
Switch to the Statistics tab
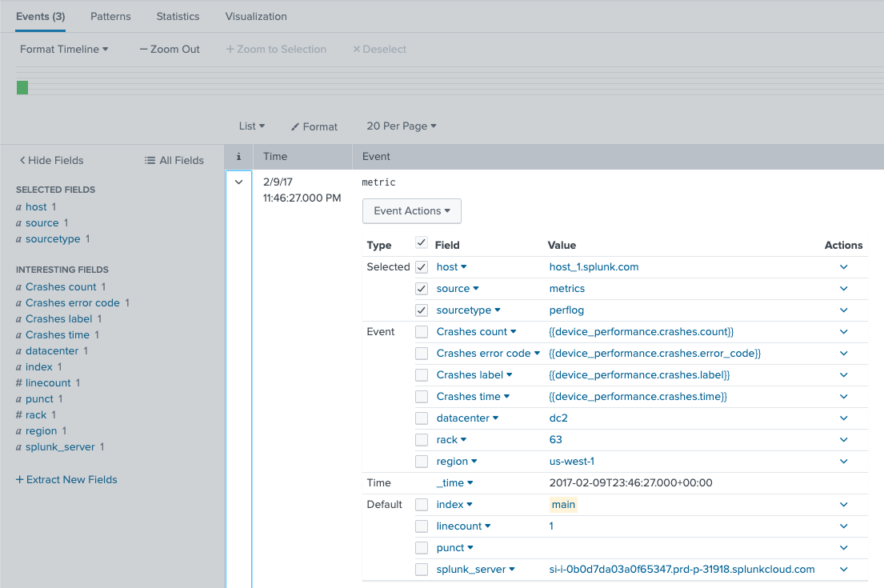[178, 16]
